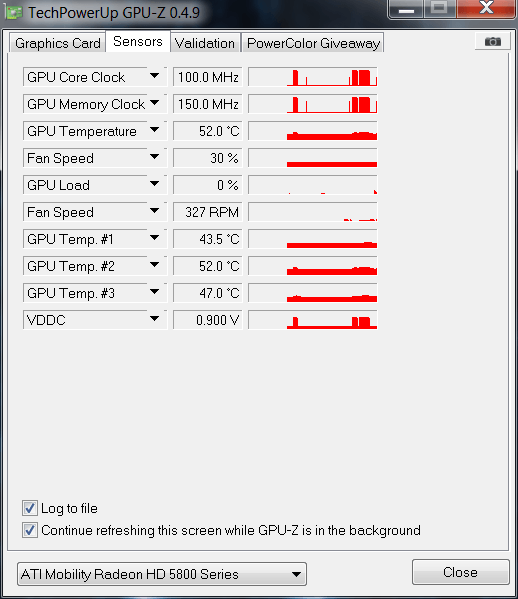
Task: Expand the Fan Speed RPM dropdown
Action: point(155,211)
